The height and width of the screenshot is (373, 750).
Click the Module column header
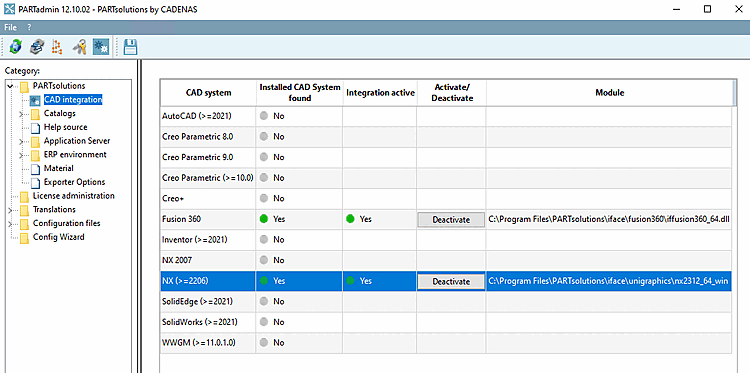(x=609, y=93)
